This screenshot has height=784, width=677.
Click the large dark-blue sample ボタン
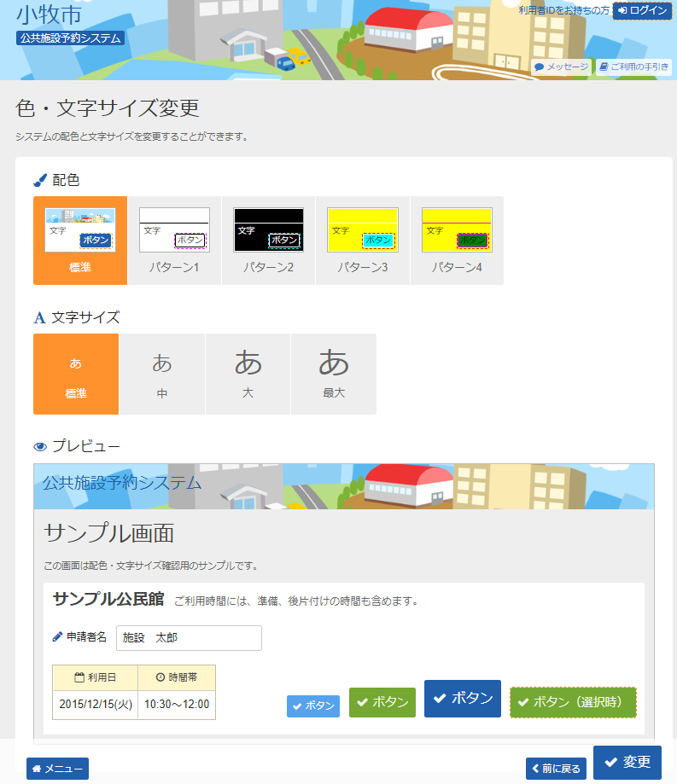click(x=463, y=699)
